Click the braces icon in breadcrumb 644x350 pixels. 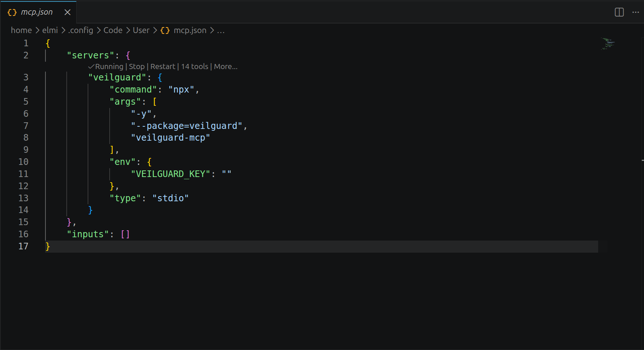pyautogui.click(x=165, y=30)
